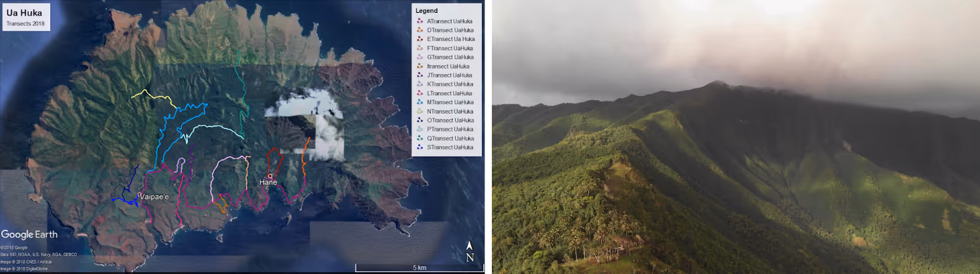Click the north arrow compass icon
The height and width of the screenshot is (274, 980).
coord(469,251)
